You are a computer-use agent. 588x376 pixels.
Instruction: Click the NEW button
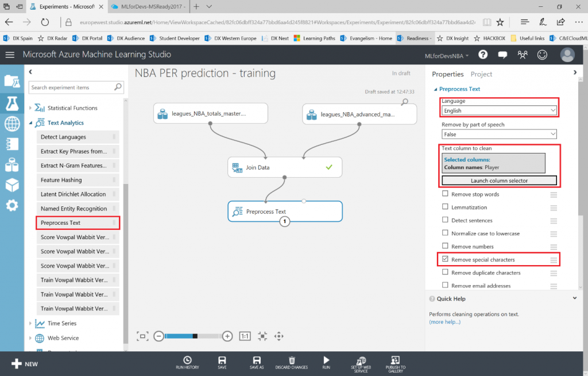coord(25,363)
